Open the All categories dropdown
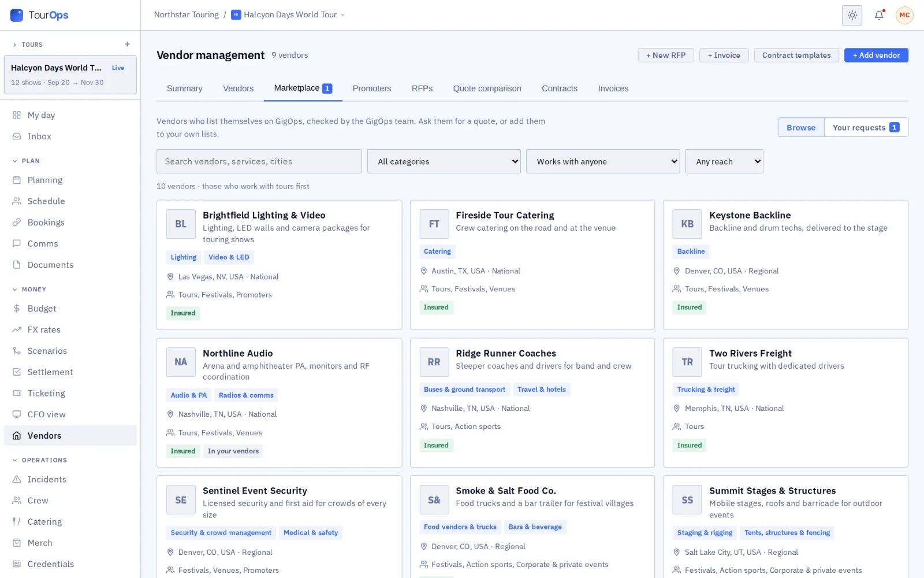The height and width of the screenshot is (578, 924). click(444, 161)
